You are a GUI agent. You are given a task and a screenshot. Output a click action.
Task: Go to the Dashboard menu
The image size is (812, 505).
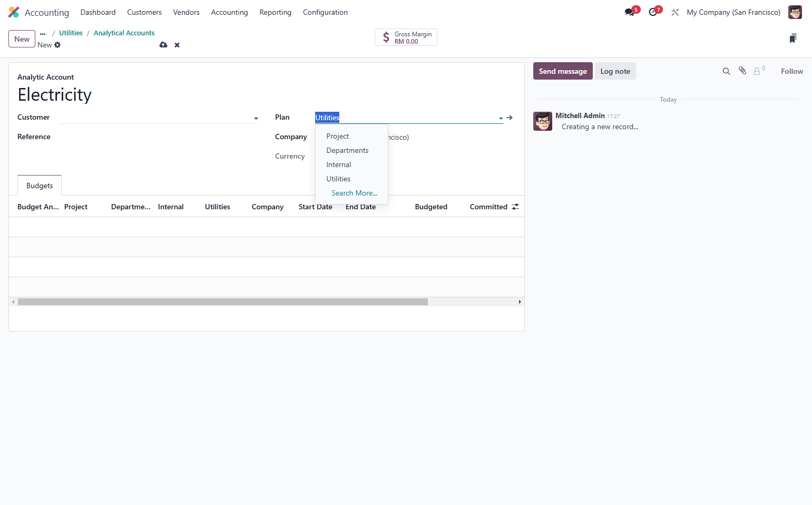tap(98, 12)
